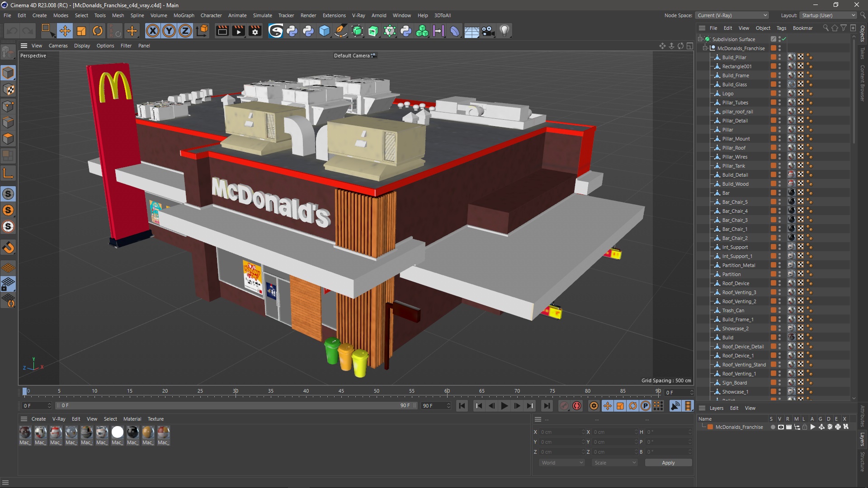
Task: Click the end frame 90 F field
Action: 436,406
